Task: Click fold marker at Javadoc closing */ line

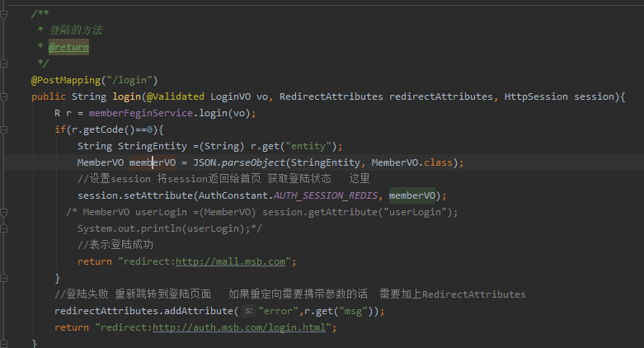Action: coord(3,63)
